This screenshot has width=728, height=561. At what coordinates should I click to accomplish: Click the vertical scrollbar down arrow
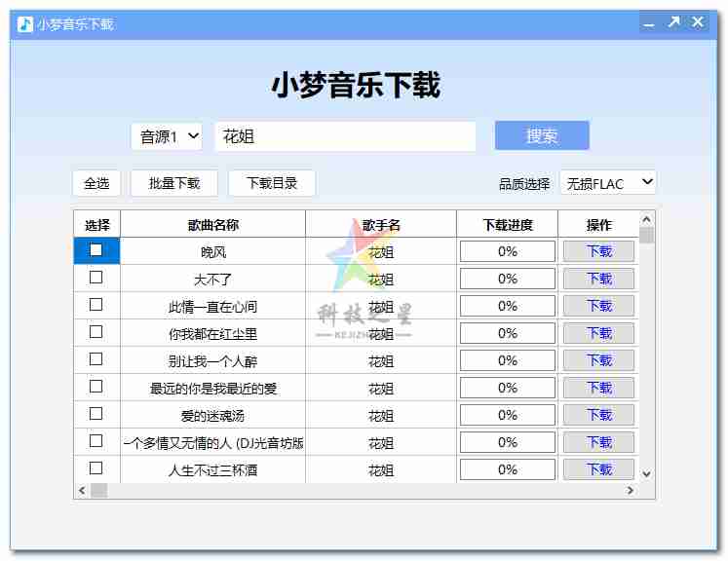click(x=646, y=474)
